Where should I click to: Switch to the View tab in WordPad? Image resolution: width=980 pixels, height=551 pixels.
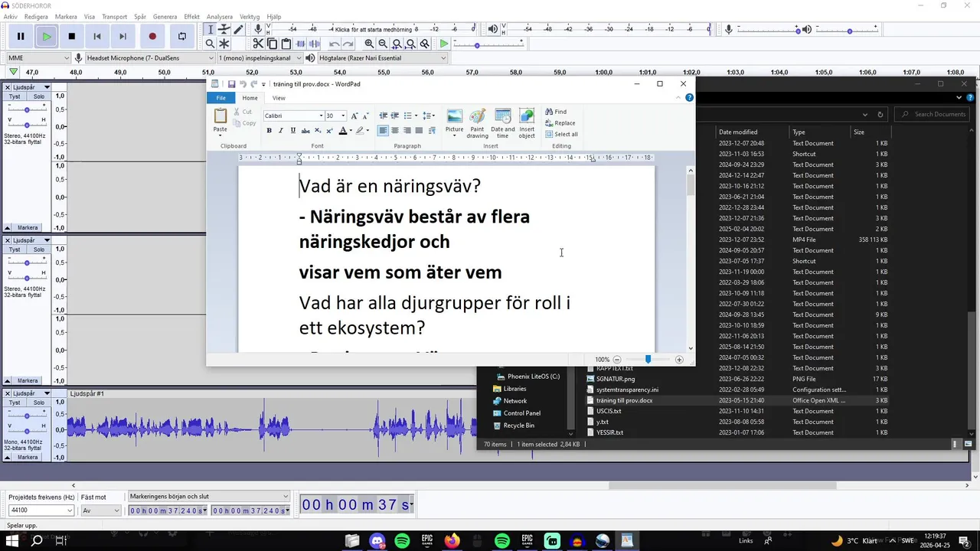279,98
